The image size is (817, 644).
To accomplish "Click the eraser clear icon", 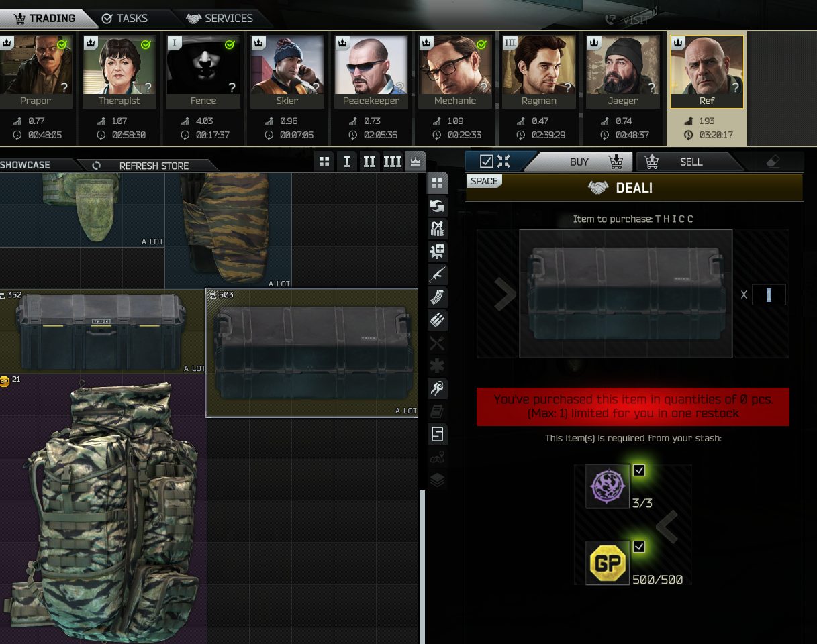I will (x=773, y=162).
